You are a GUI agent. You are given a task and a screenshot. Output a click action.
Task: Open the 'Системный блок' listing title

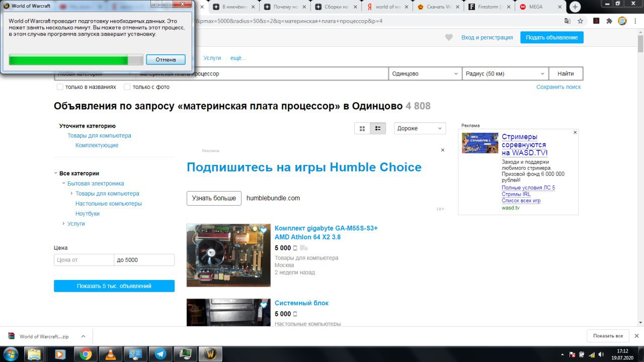pos(301,303)
